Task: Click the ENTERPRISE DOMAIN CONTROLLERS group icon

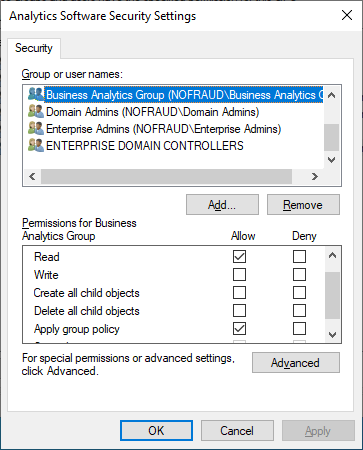Action: pyautogui.click(x=36, y=146)
